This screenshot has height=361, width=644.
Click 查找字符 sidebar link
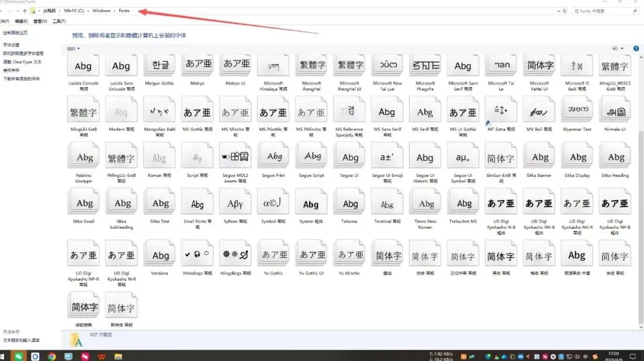tap(11, 70)
